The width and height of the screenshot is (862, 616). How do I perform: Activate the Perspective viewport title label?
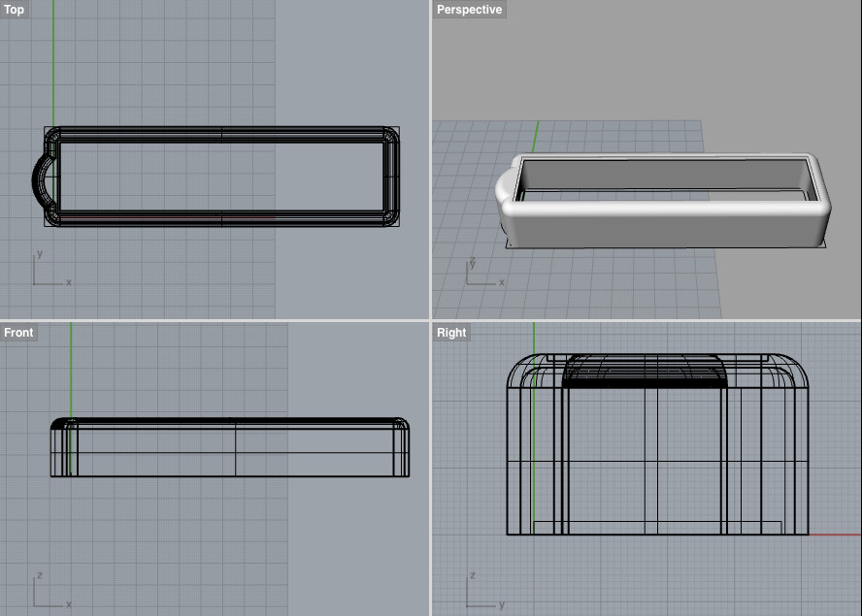(x=469, y=10)
